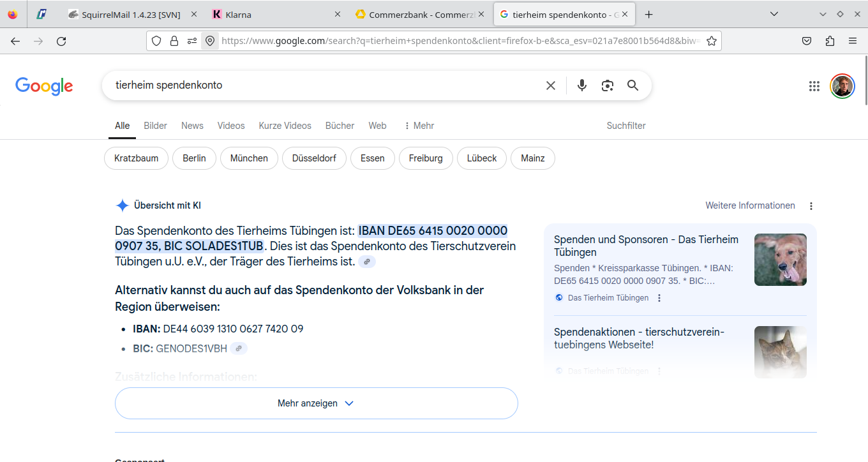
Task: Click the Suchfilter button
Action: (x=625, y=126)
